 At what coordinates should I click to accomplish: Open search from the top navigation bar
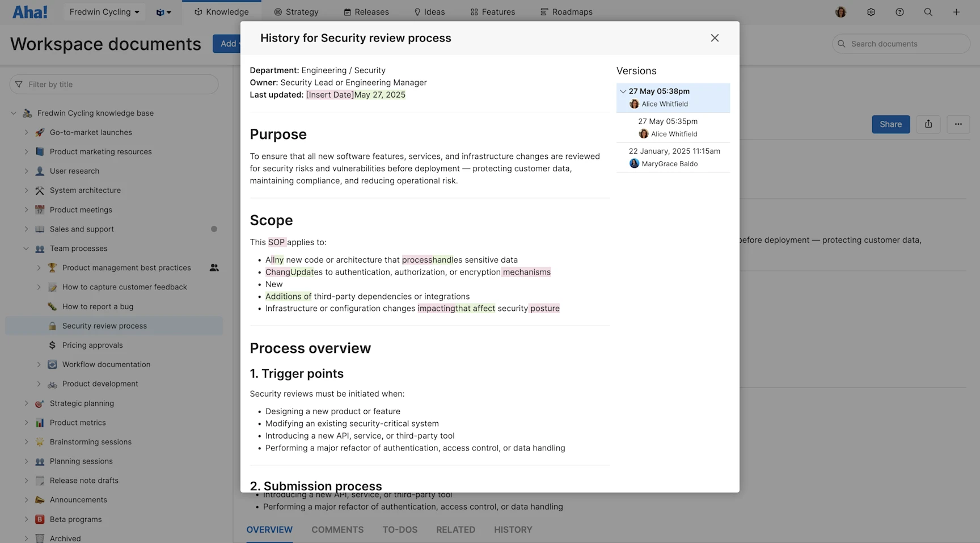click(x=928, y=11)
